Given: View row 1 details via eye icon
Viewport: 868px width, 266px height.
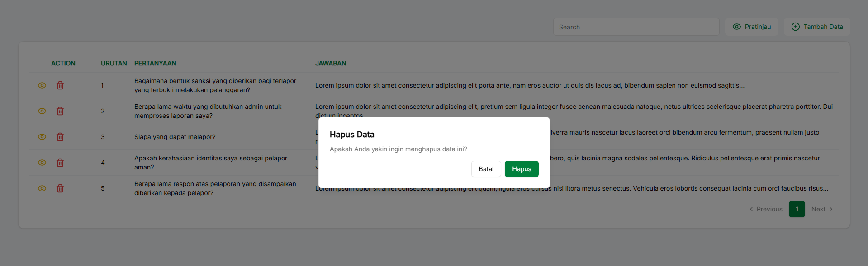Looking at the screenshot, I should [42, 85].
